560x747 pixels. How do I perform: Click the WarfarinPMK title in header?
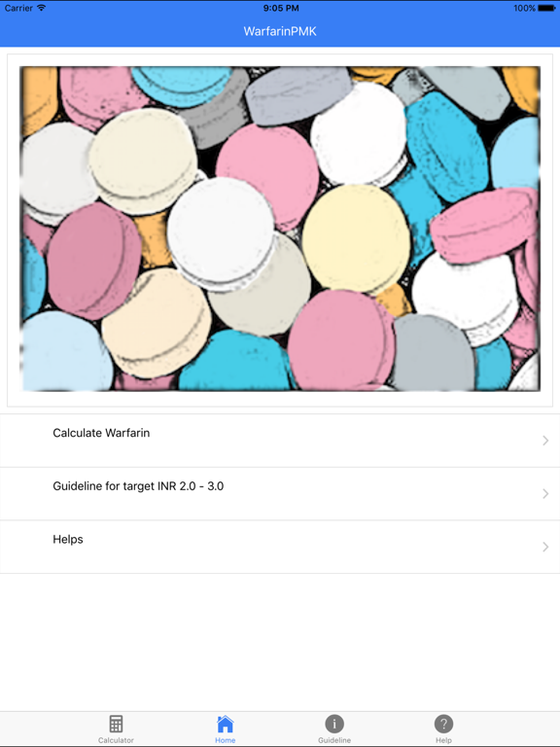280,31
